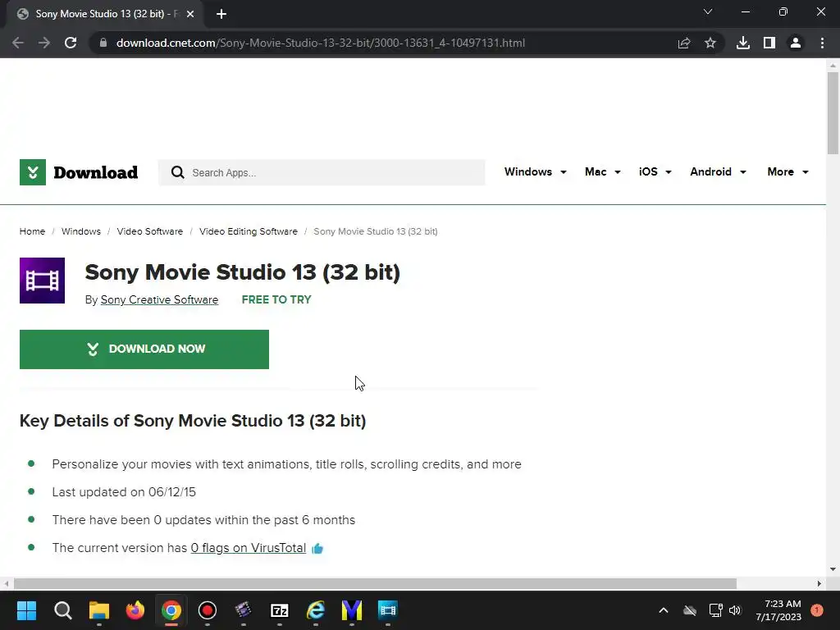The width and height of the screenshot is (840, 630).
Task: Close the Sony Movie Studio tab
Action: [x=190, y=14]
